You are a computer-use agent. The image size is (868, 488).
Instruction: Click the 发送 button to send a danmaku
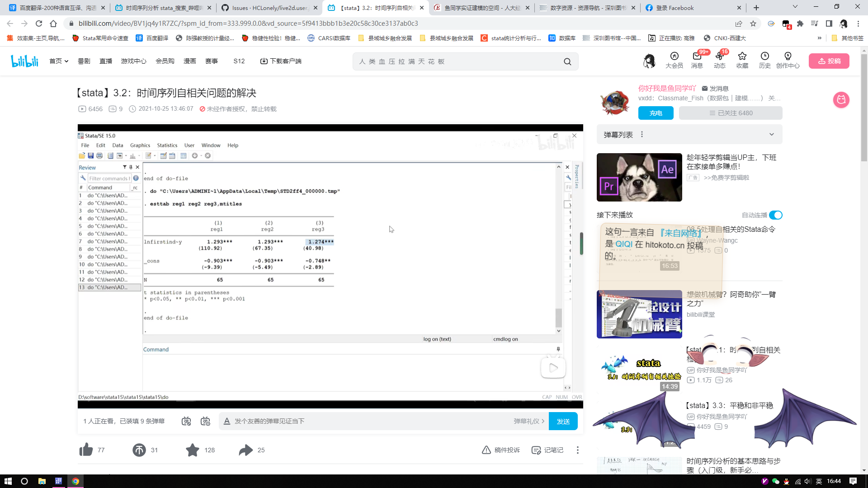point(563,421)
